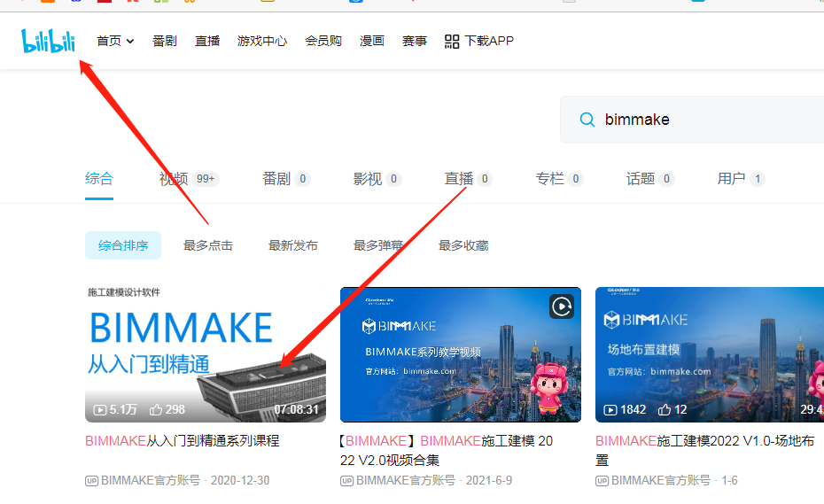824x504 pixels.
Task: Switch to the 影视 results tab
Action: (x=377, y=179)
